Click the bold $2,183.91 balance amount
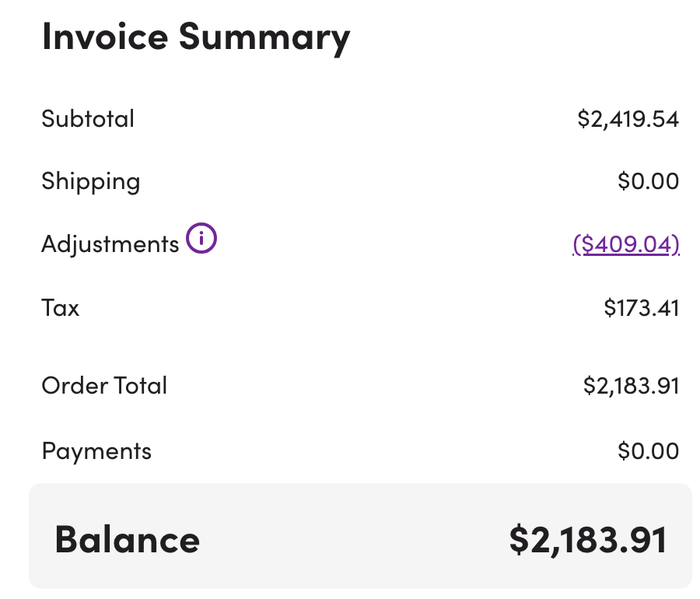Viewport: 700px width, 599px height. (588, 540)
